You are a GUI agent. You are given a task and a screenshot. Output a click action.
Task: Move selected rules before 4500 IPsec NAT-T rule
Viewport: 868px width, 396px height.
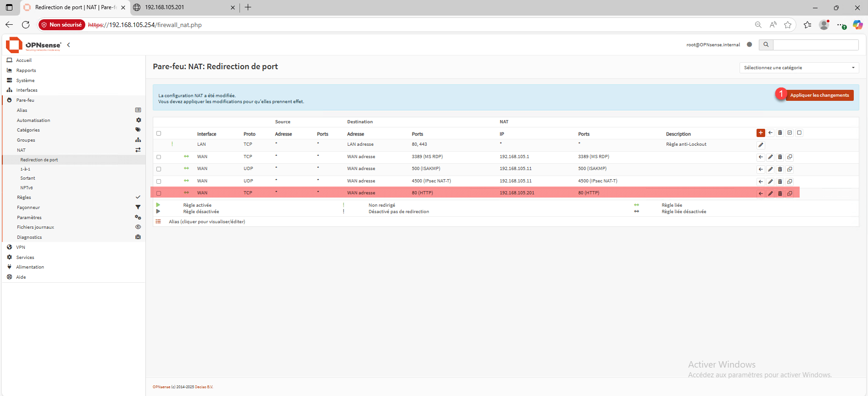click(761, 181)
